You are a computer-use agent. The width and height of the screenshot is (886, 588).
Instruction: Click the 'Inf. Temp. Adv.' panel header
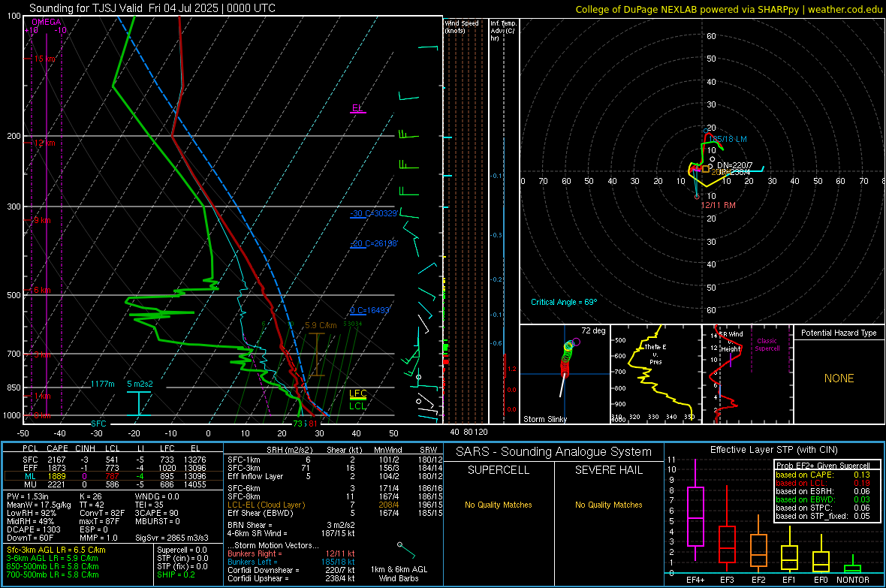click(503, 31)
